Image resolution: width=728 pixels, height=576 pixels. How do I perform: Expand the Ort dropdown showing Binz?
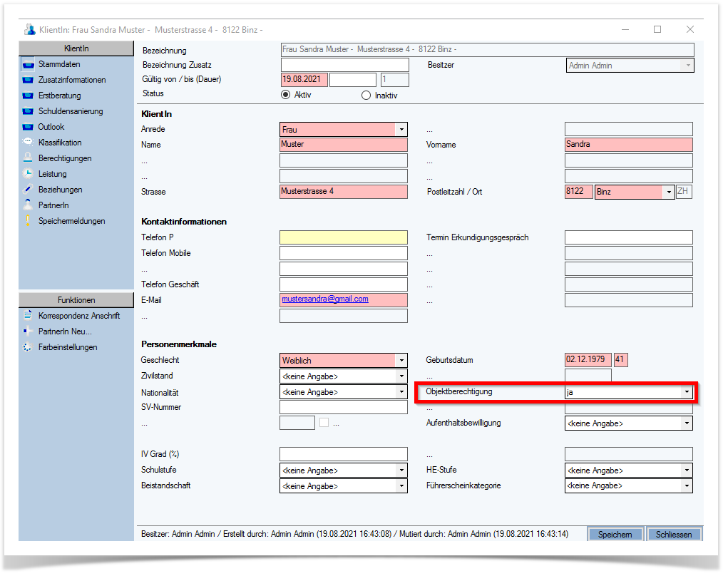(x=669, y=192)
